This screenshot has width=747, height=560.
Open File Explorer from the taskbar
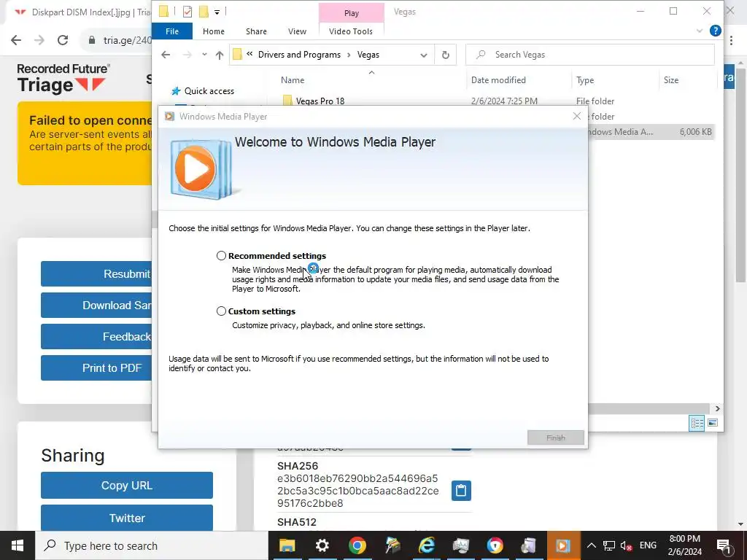click(287, 545)
